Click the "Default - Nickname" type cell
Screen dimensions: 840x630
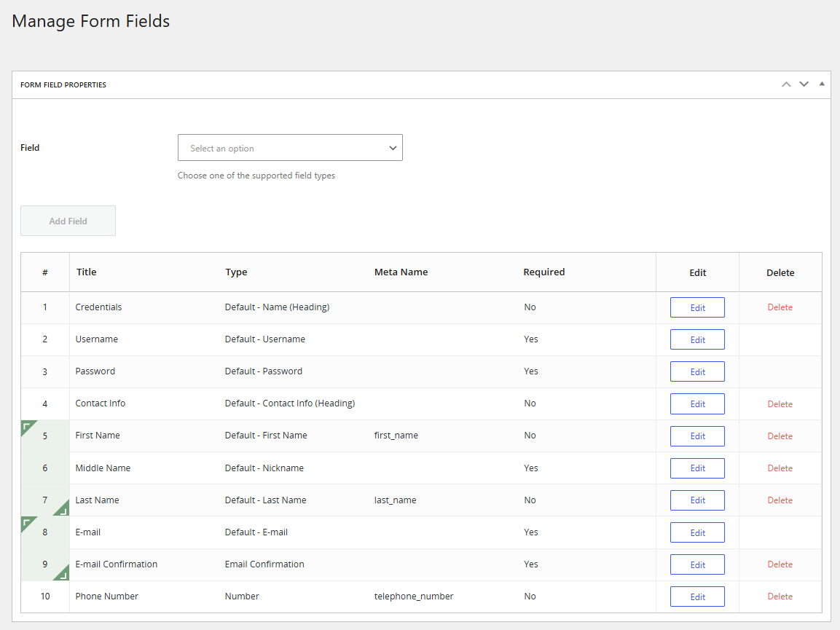tap(264, 468)
